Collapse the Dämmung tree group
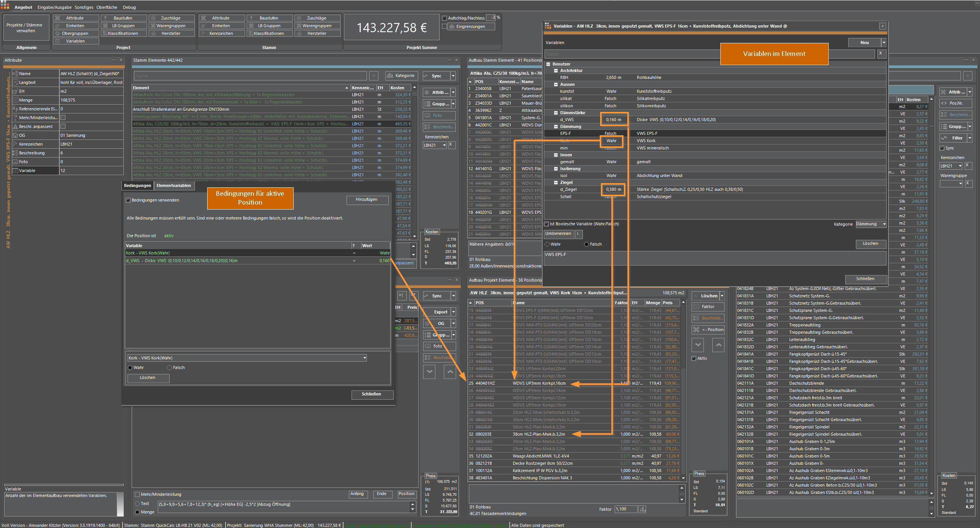Image resolution: width=980 pixels, height=528 pixels. (x=556, y=126)
